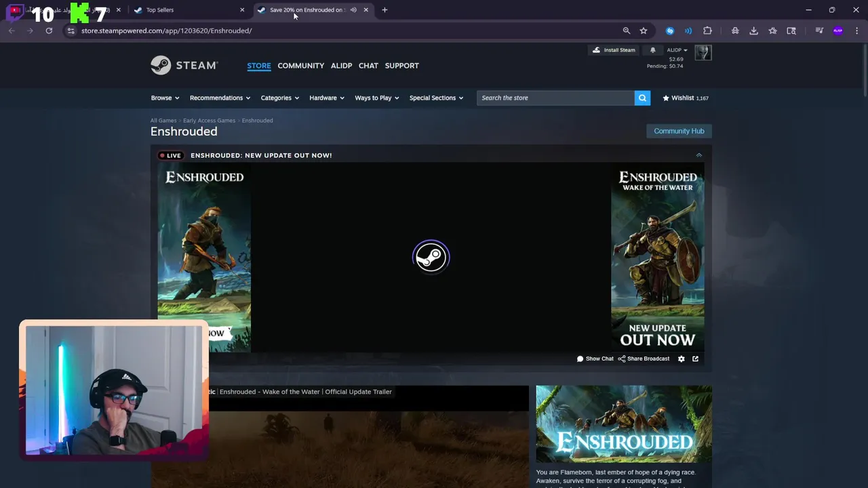Open the purple browser profile avatar
The image size is (868, 488).
838,30
